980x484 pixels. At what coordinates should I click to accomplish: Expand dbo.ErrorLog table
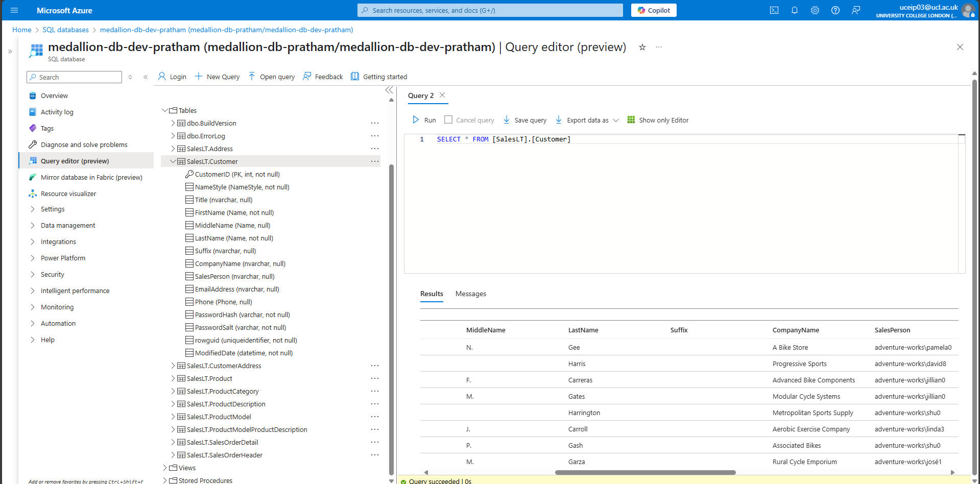(x=173, y=136)
